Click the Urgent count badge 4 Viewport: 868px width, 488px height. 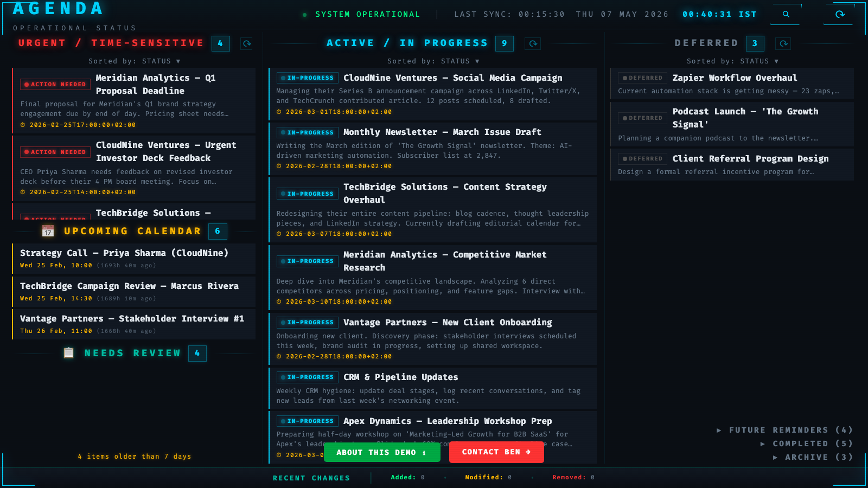pos(220,43)
